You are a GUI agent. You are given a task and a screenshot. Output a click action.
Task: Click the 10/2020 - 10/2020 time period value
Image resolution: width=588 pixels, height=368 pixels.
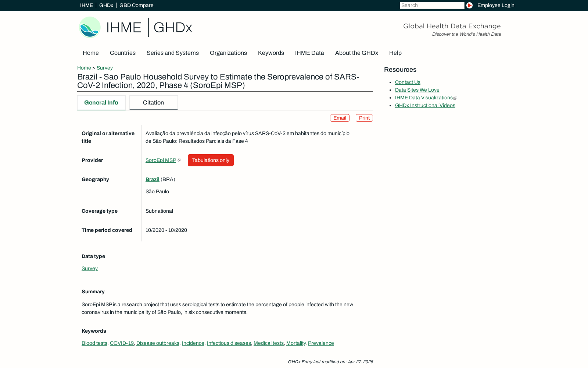(166, 230)
